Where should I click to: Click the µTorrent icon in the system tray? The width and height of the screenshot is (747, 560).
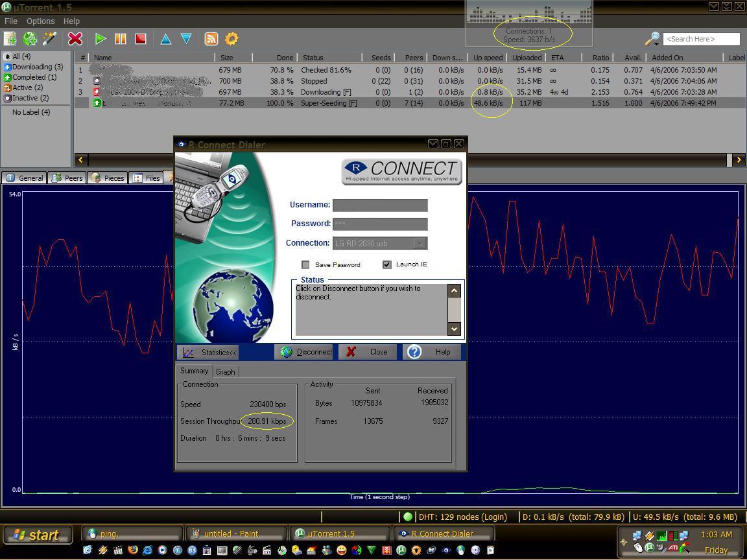649,548
